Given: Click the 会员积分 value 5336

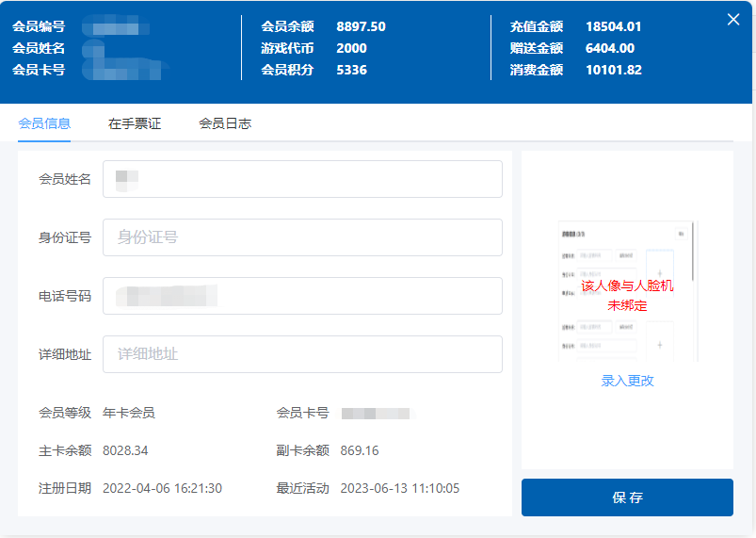Looking at the screenshot, I should coord(351,70).
